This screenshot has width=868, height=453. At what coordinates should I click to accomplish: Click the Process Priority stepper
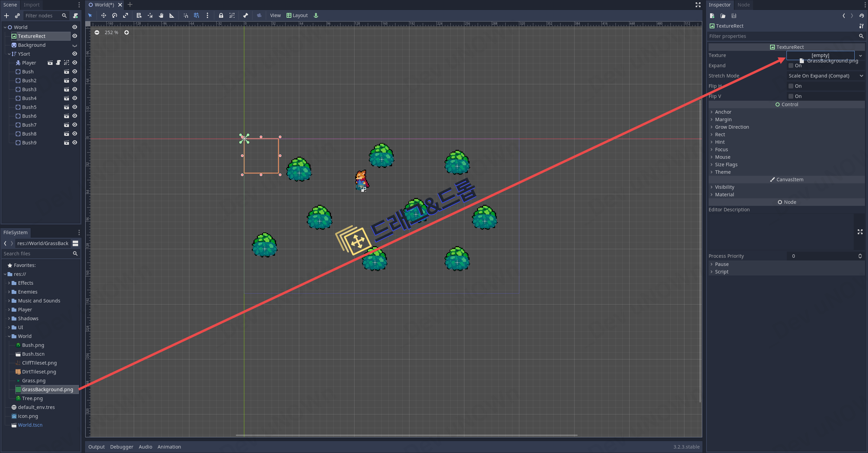[860, 256]
